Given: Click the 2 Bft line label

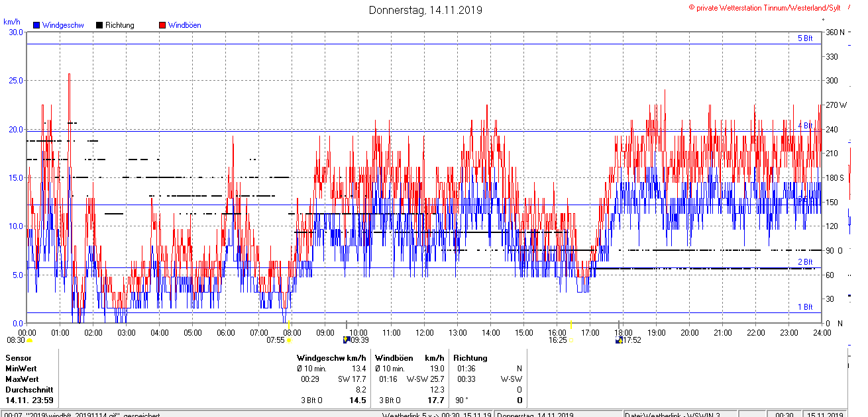Looking at the screenshot, I should 805,262.
